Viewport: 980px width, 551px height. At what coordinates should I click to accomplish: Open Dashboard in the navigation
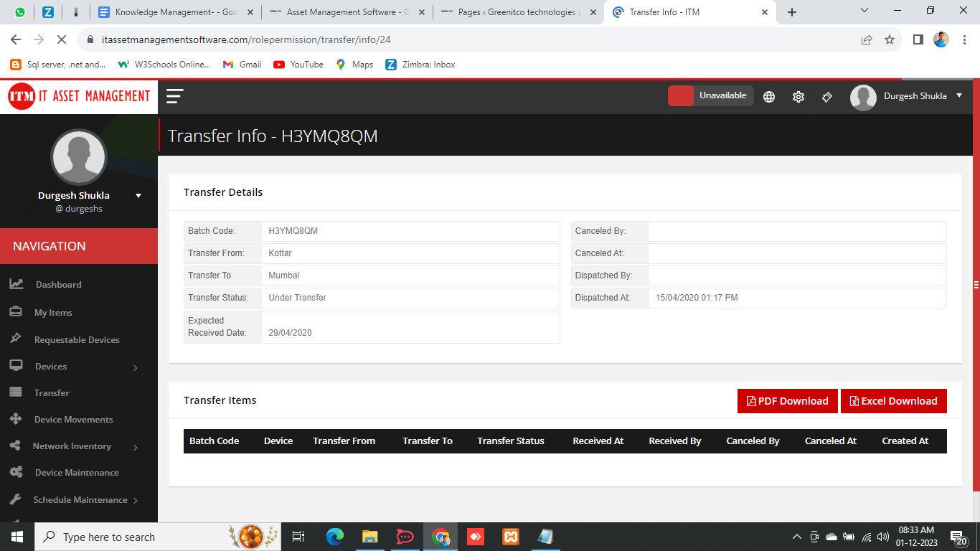tap(58, 285)
